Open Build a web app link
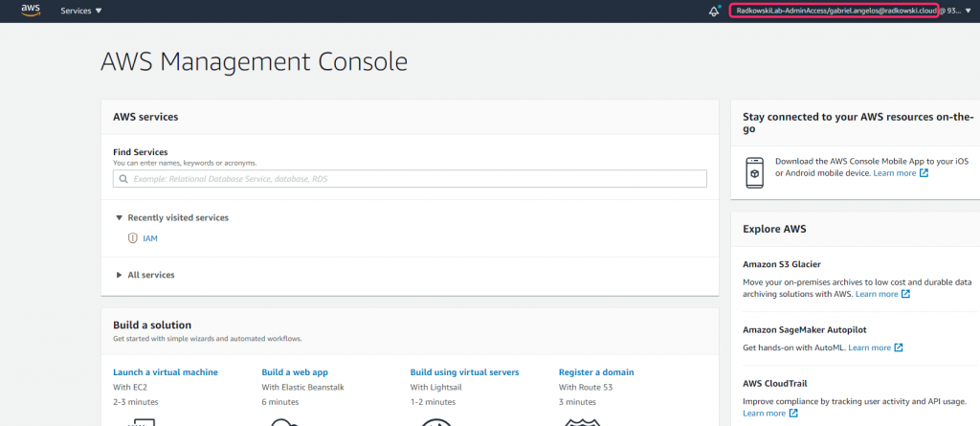The width and height of the screenshot is (980, 426). click(x=295, y=372)
